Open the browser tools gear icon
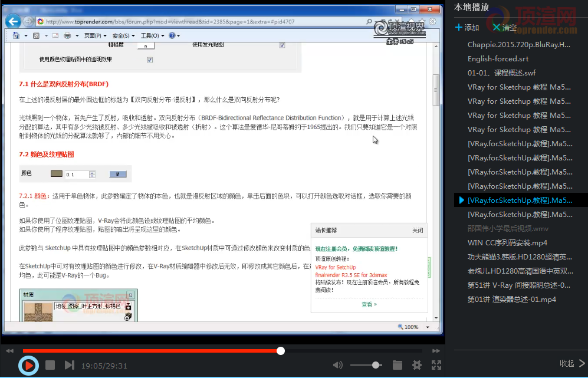Screen dimensions: 588x378 [x=433, y=21]
